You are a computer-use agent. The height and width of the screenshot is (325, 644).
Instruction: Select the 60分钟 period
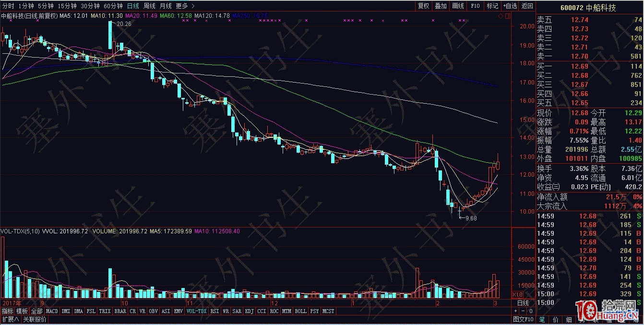(113, 6)
